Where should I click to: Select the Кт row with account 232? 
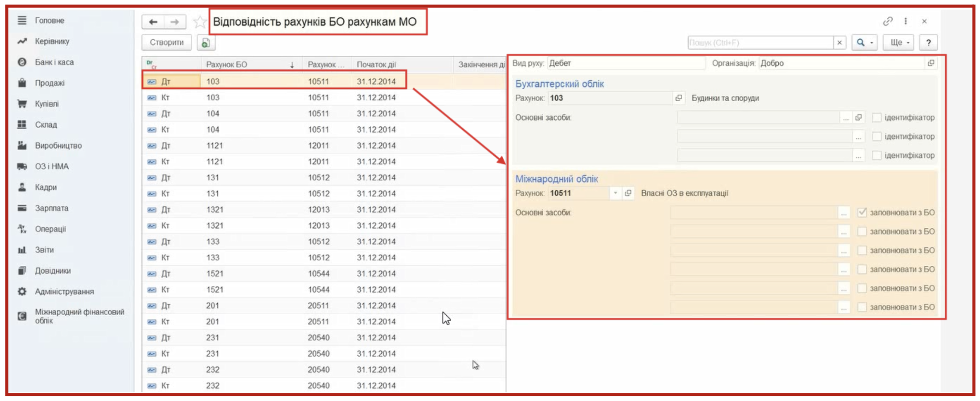pyautogui.click(x=324, y=386)
